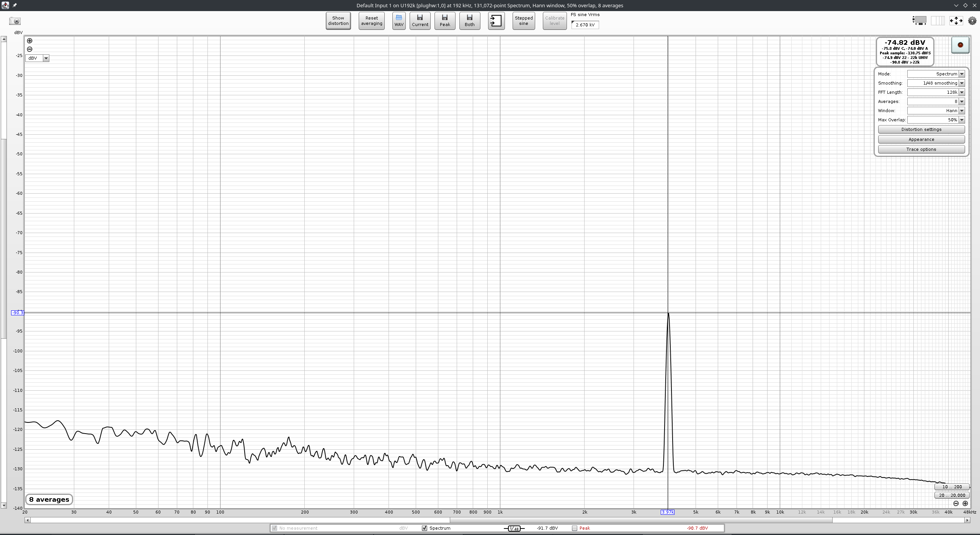Click the horizontal scrollbar right arrow

click(x=967, y=520)
